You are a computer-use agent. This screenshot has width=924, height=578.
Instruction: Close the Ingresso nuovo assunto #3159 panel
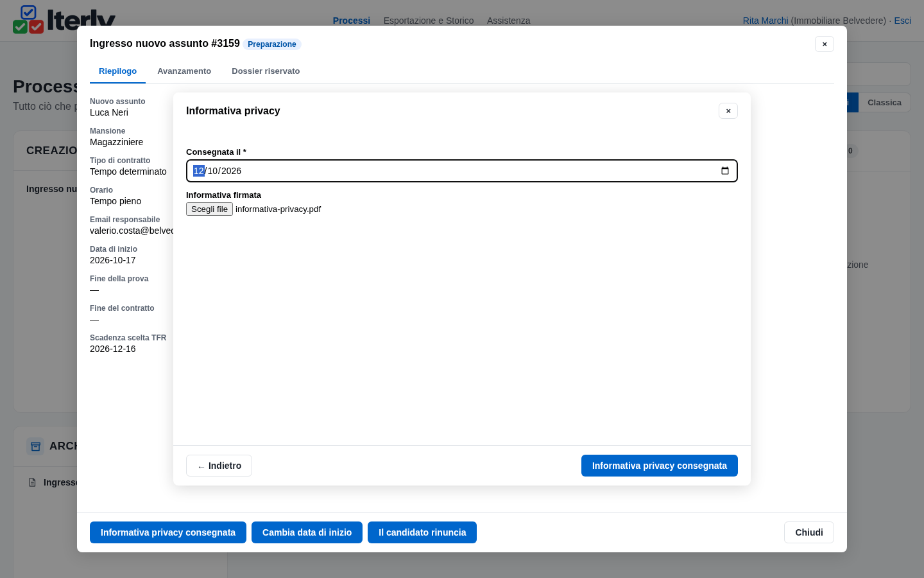825,44
